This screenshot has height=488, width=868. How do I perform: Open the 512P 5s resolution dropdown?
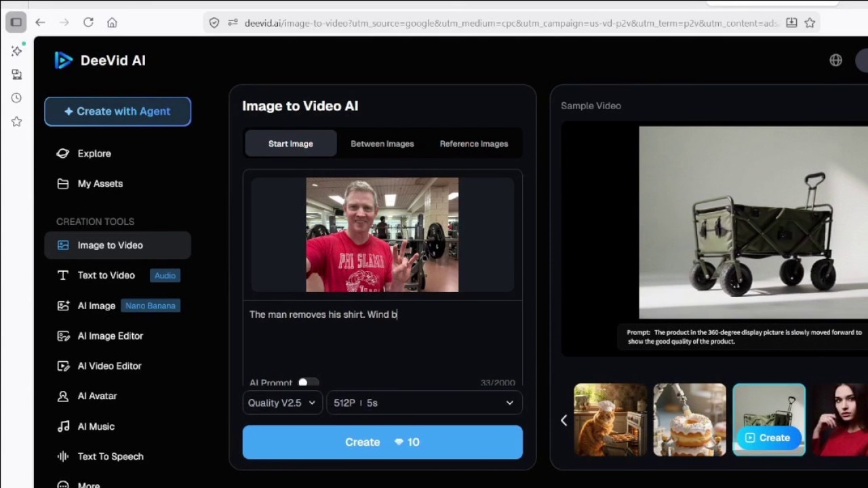[x=424, y=403]
